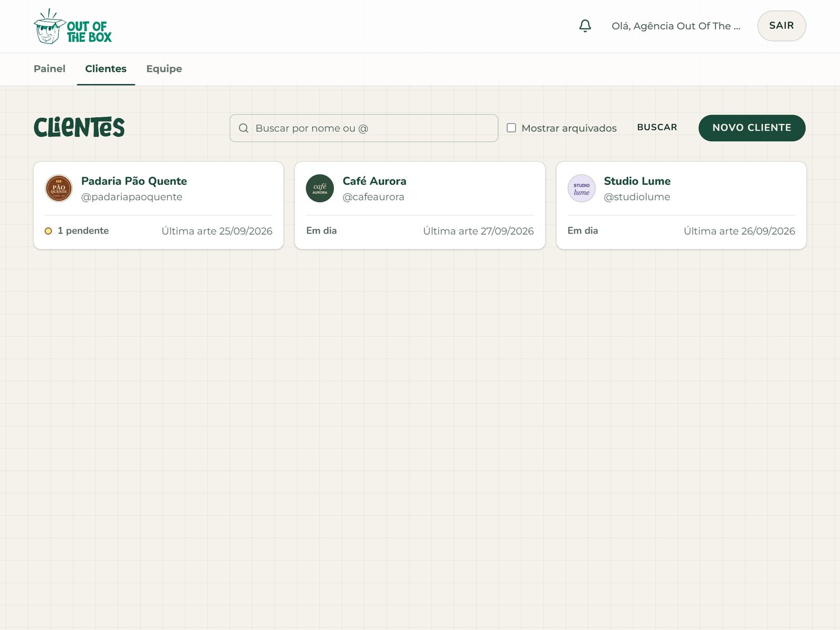Enable Mostrar arquivados checkbox
This screenshot has width=840, height=630.
511,128
